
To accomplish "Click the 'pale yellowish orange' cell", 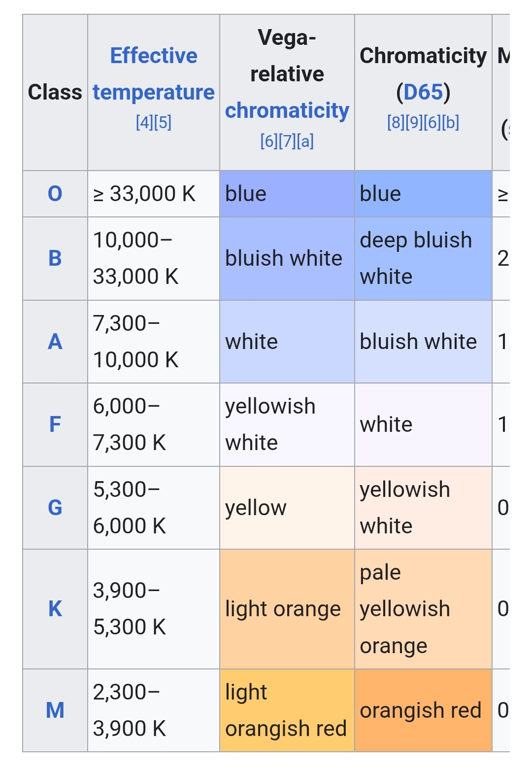I will click(x=423, y=609).
